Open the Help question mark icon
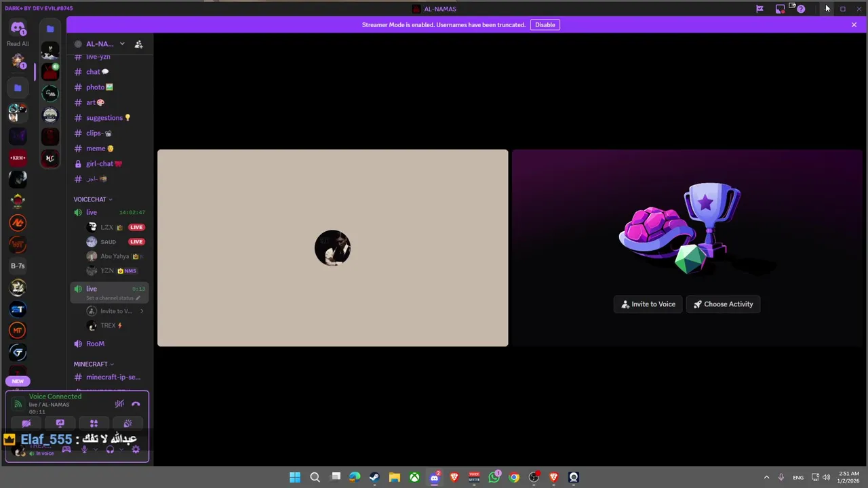868x488 pixels. pos(801,9)
